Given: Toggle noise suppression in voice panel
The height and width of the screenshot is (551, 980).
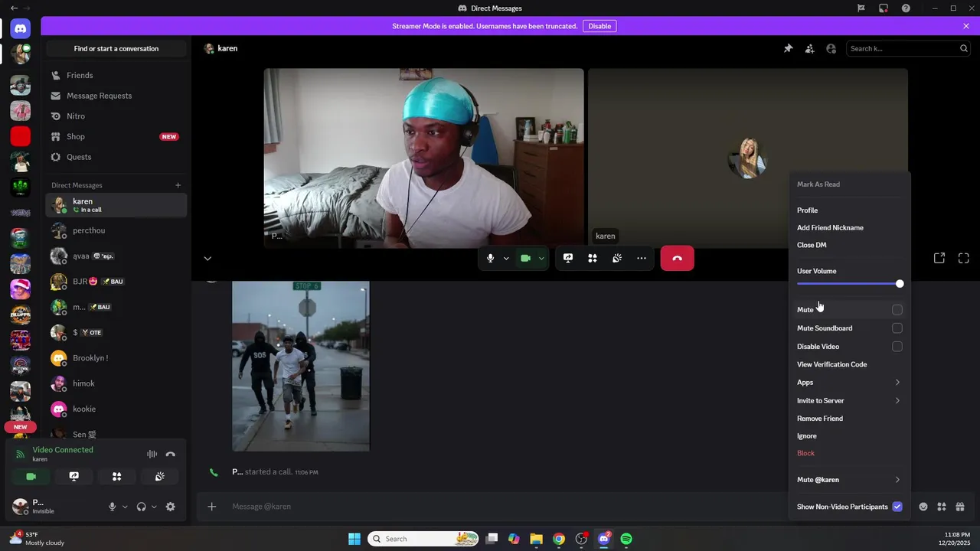Looking at the screenshot, I should click(x=152, y=455).
